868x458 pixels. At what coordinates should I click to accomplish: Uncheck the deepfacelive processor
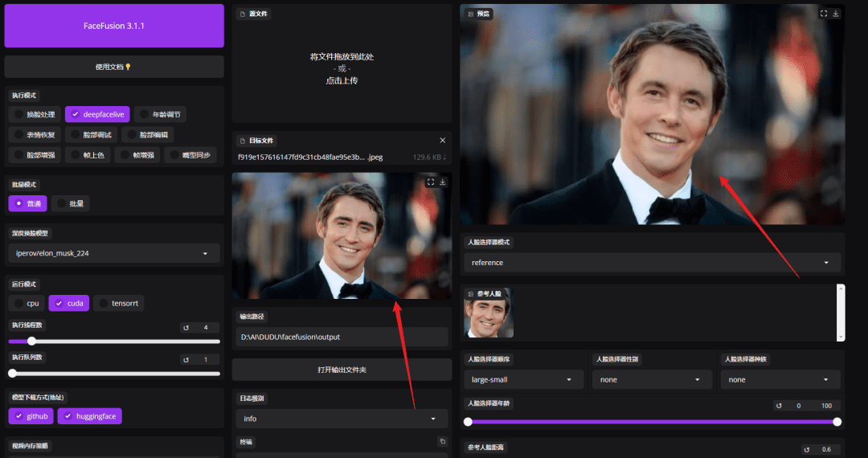97,114
